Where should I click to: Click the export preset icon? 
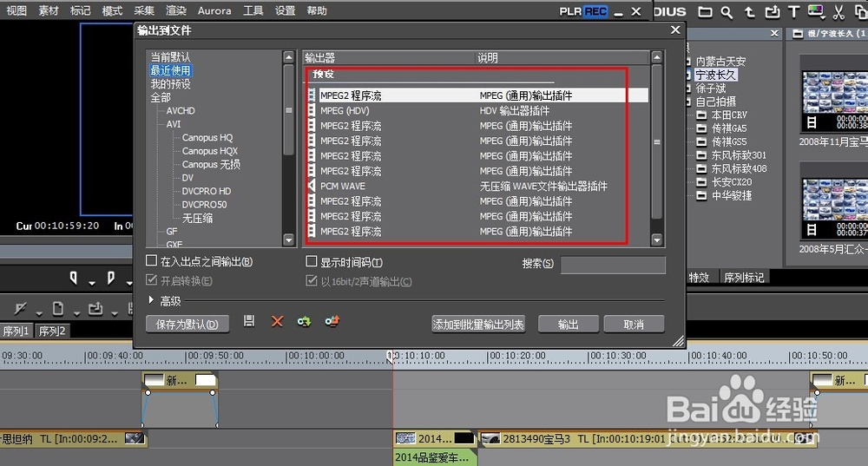point(331,322)
